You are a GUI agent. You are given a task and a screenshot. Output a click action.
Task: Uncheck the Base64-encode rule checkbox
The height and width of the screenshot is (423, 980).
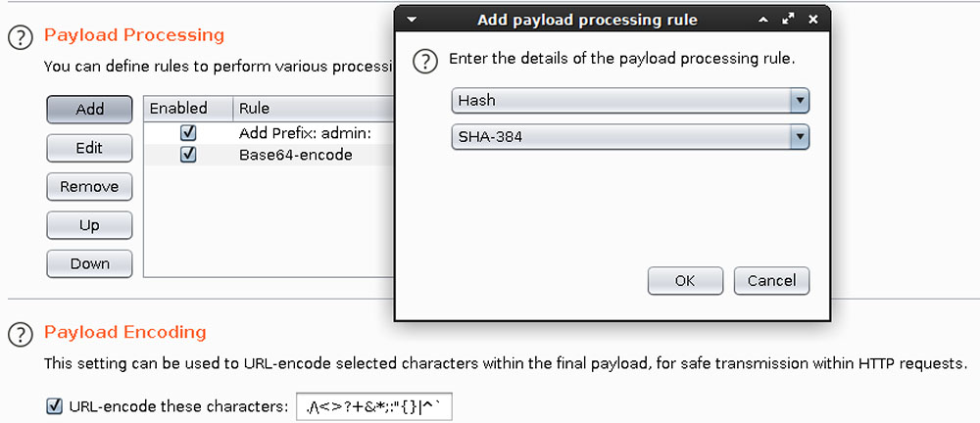pos(188,155)
